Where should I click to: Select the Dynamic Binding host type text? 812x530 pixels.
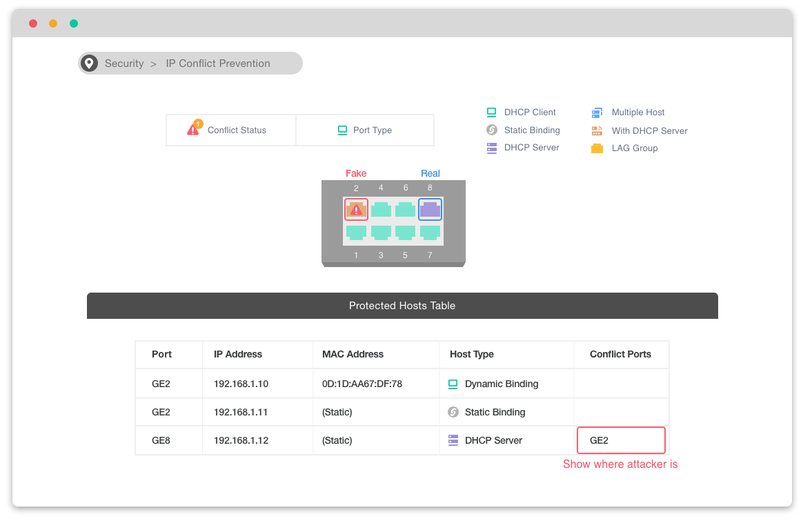502,384
